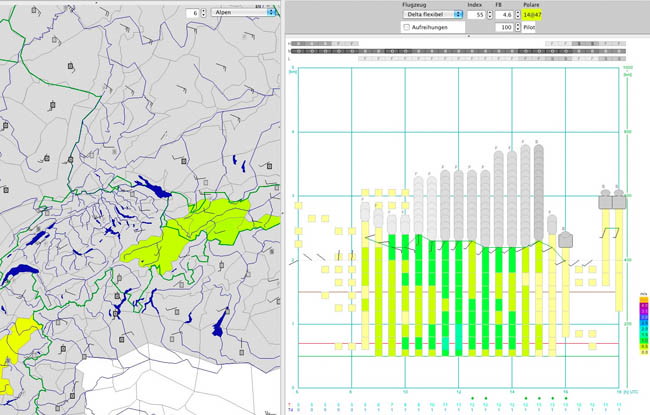Click the blue lake Constance shape on map
Screen dimensions: 650x415
153,187
